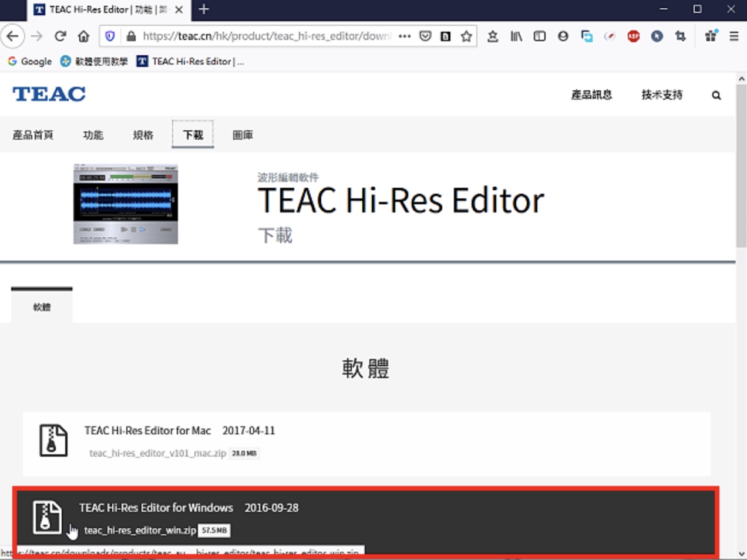The image size is (747, 560).
Task: Switch to the 規格 tab
Action: tap(143, 135)
